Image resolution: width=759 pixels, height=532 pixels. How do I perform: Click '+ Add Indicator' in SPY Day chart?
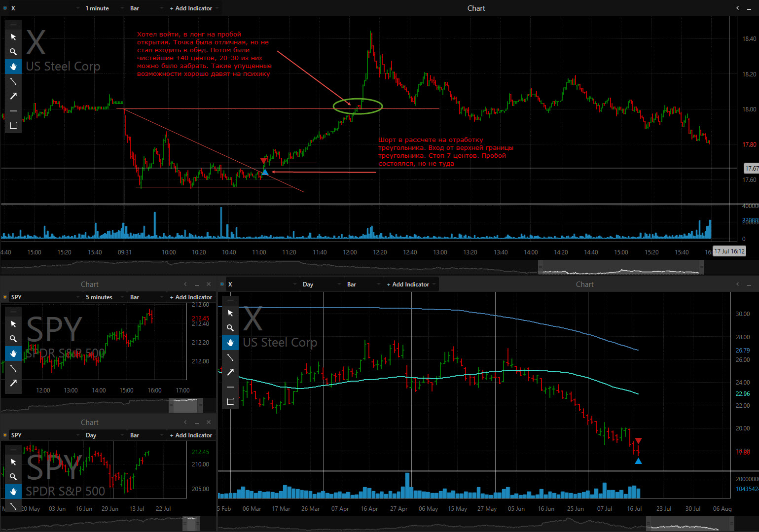191,435
